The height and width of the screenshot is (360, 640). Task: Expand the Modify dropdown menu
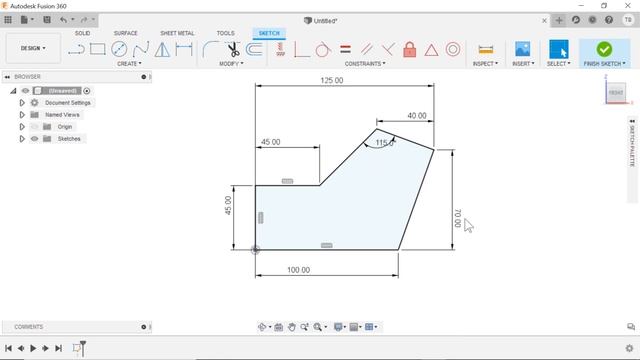pos(231,64)
